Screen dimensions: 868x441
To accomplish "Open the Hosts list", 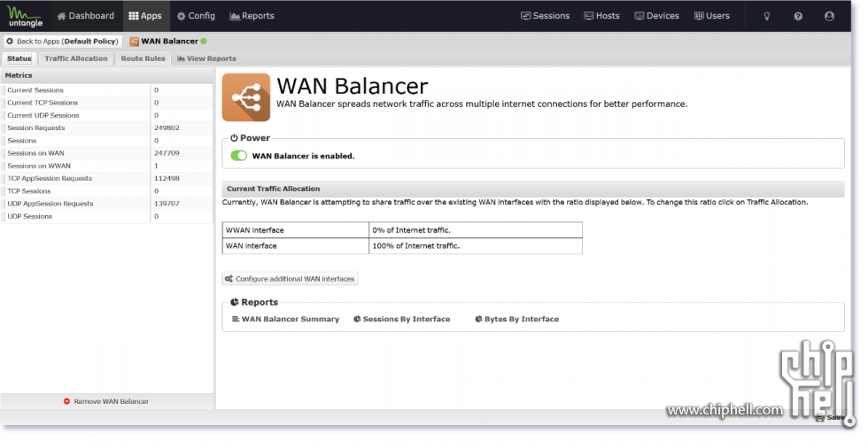I will (x=601, y=16).
